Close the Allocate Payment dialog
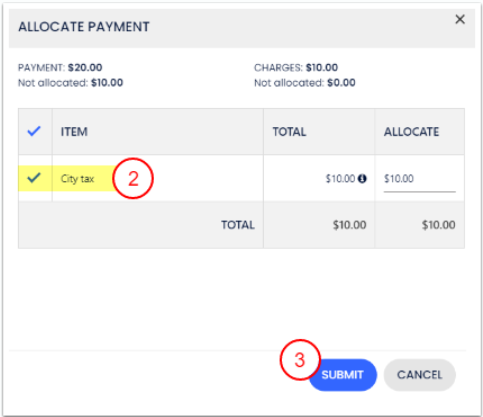The height and width of the screenshot is (417, 483). coord(460,19)
